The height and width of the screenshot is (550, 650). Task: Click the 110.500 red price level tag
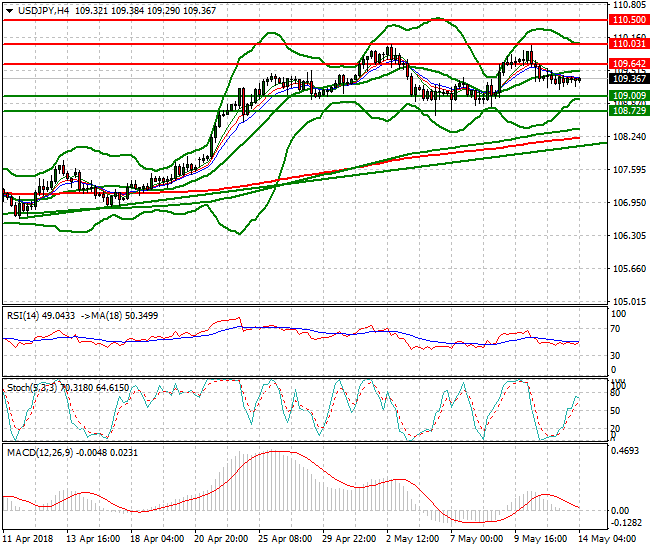(x=627, y=19)
